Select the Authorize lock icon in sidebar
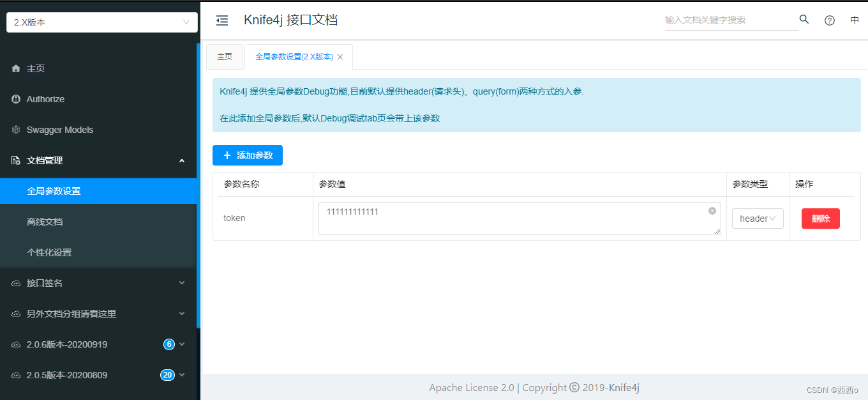Image resolution: width=868 pixels, height=400 pixels. tap(17, 98)
